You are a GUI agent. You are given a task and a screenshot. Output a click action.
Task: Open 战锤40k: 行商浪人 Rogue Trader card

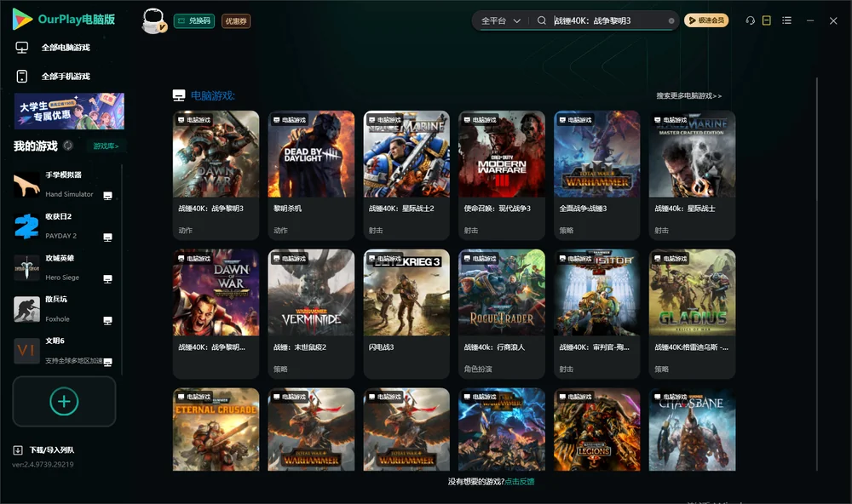click(502, 313)
